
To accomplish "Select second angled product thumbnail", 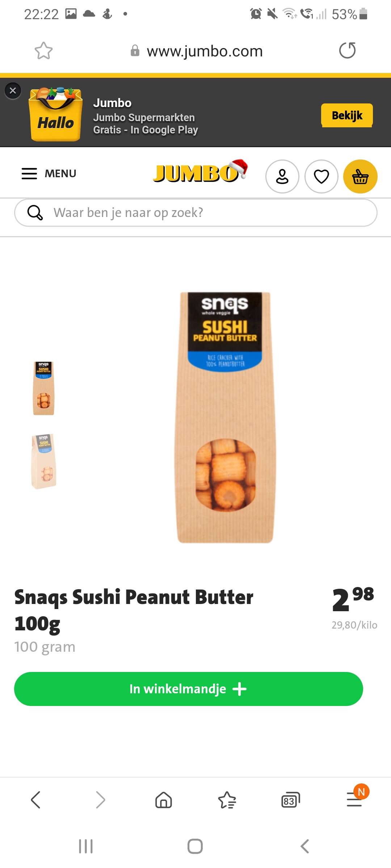I will (44, 461).
